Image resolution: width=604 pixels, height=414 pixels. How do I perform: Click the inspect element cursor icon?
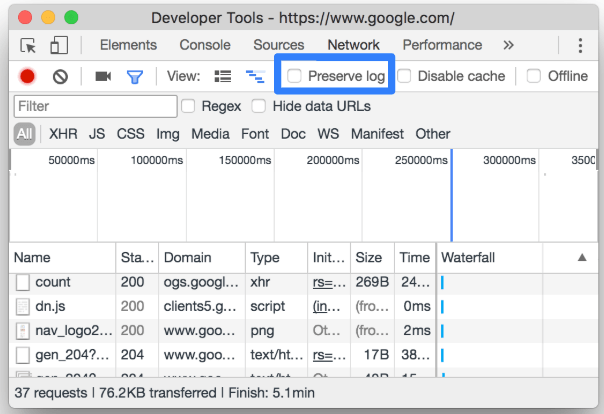[x=28, y=45]
